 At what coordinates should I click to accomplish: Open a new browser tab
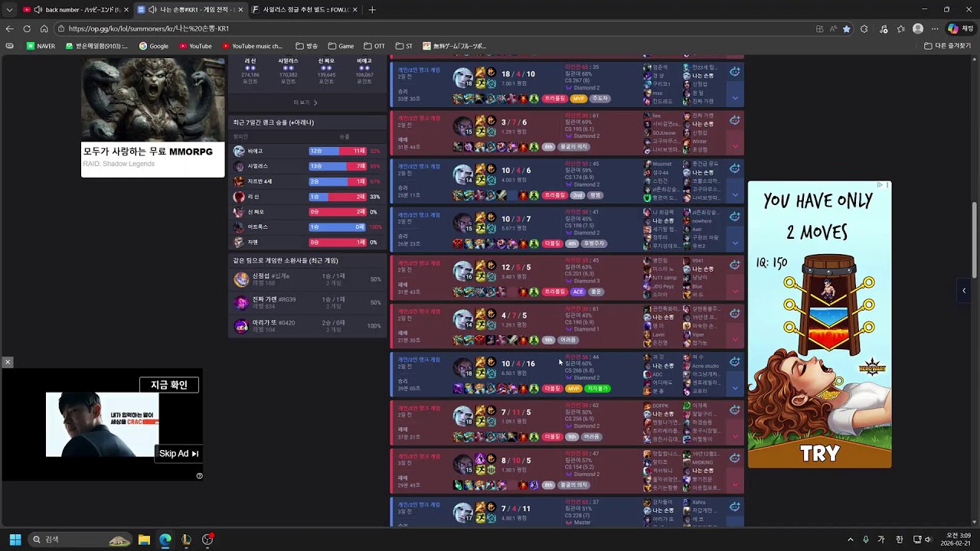click(372, 10)
